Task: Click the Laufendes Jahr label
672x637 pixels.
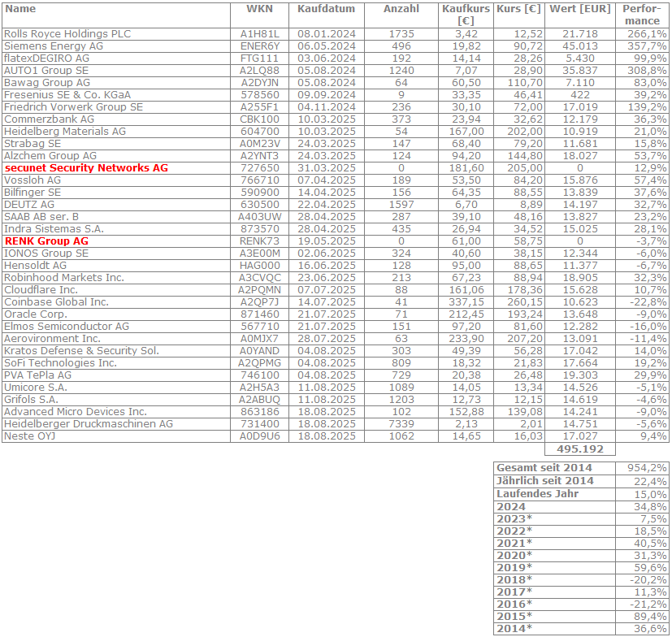Action: point(537,494)
